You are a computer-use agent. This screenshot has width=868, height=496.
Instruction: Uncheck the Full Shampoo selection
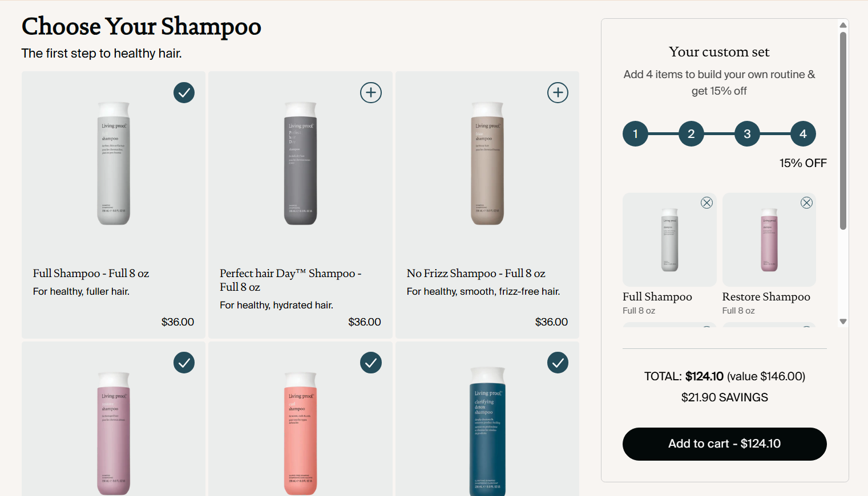184,92
